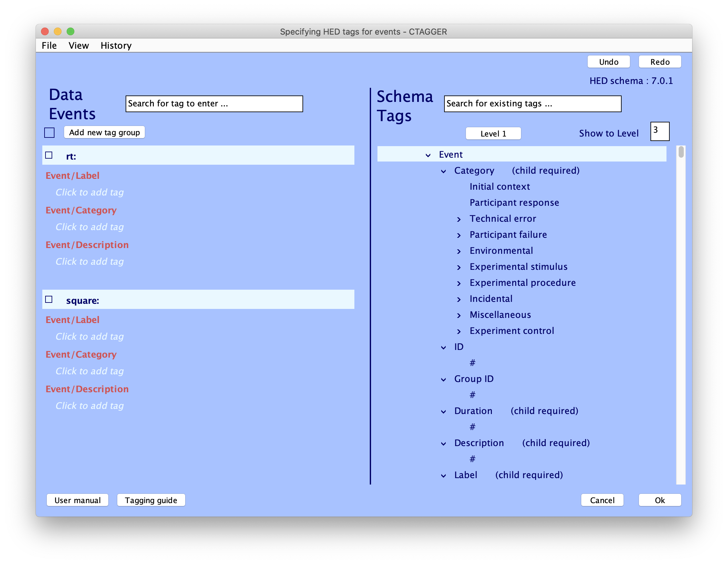Open the View menu

click(x=79, y=45)
